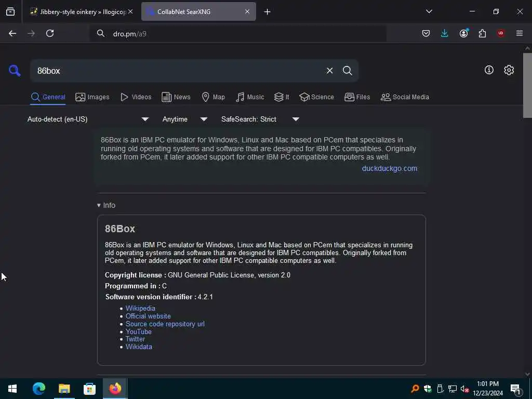Open Firefox application hamburger menu
Viewport: 532px width, 399px height.
click(520, 33)
